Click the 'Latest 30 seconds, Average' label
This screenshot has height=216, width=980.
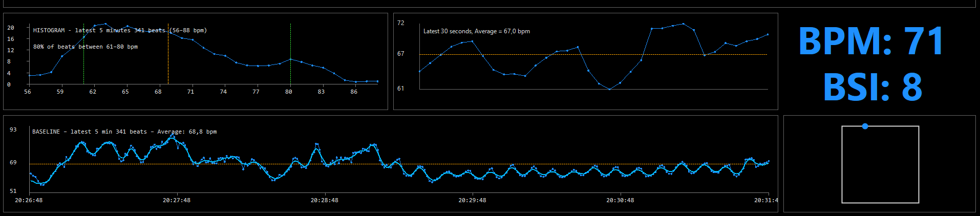476,31
